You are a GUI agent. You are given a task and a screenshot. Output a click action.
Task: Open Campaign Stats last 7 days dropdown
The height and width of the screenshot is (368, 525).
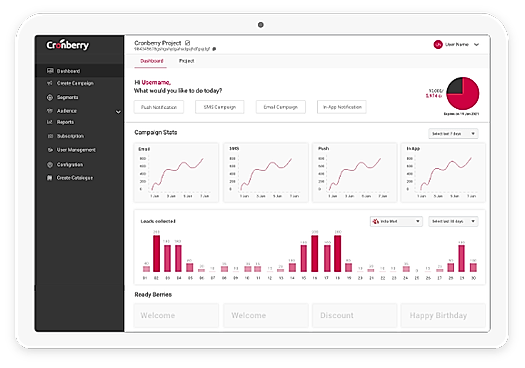(x=453, y=134)
